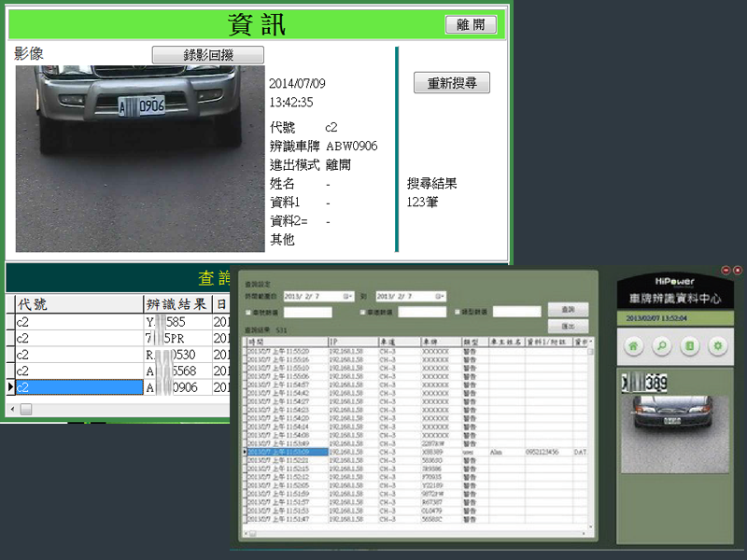Enable the 車道篩選 checkbox
The height and width of the screenshot is (560, 747).
tap(363, 312)
